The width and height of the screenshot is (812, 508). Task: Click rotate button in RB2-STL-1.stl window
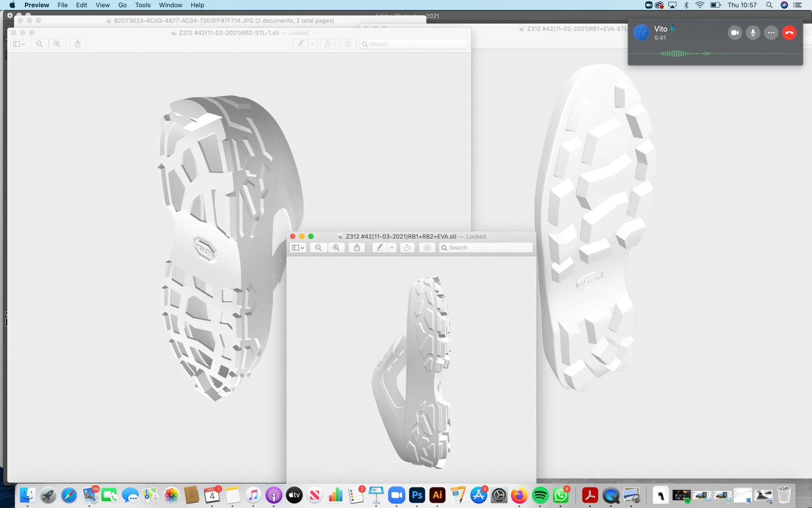[328, 44]
